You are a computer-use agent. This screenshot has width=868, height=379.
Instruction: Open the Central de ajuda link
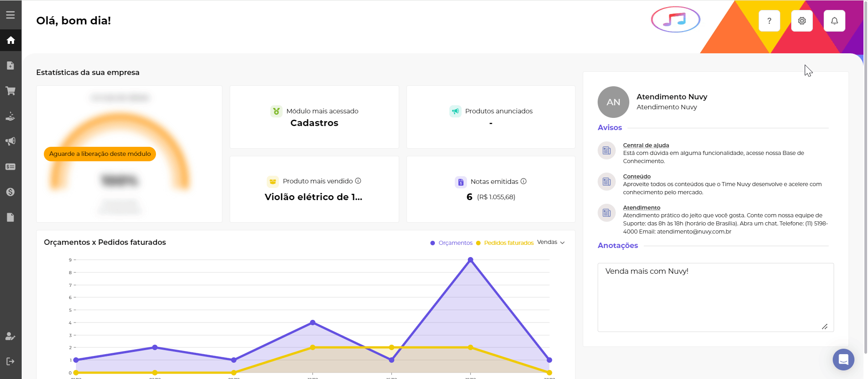[646, 145]
